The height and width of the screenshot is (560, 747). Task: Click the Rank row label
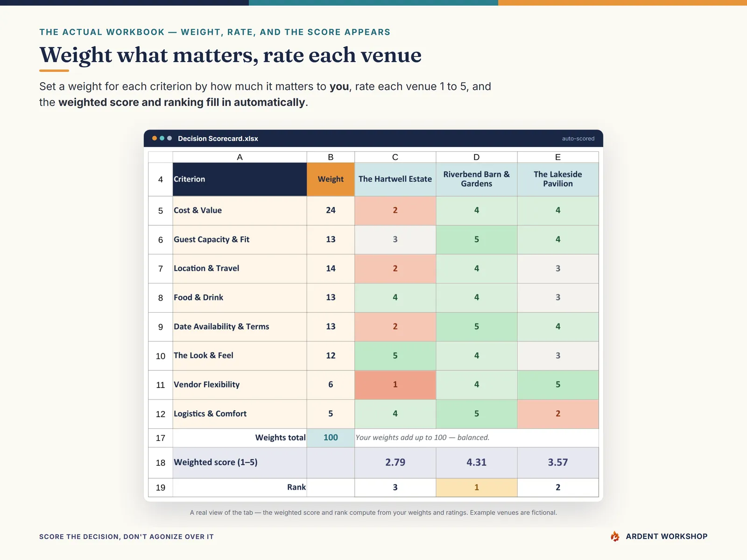tap(296, 487)
